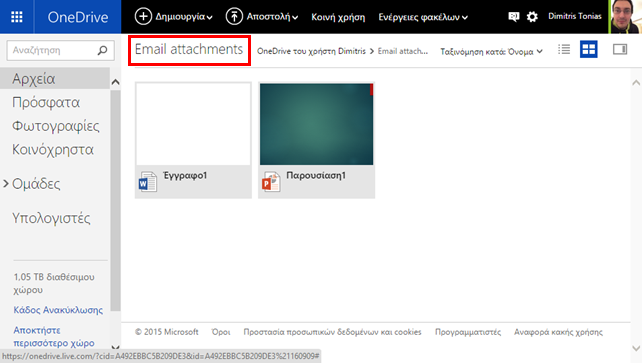The image size is (642, 363).
Task: Click the profile photo thumbnail
Action: point(625,17)
